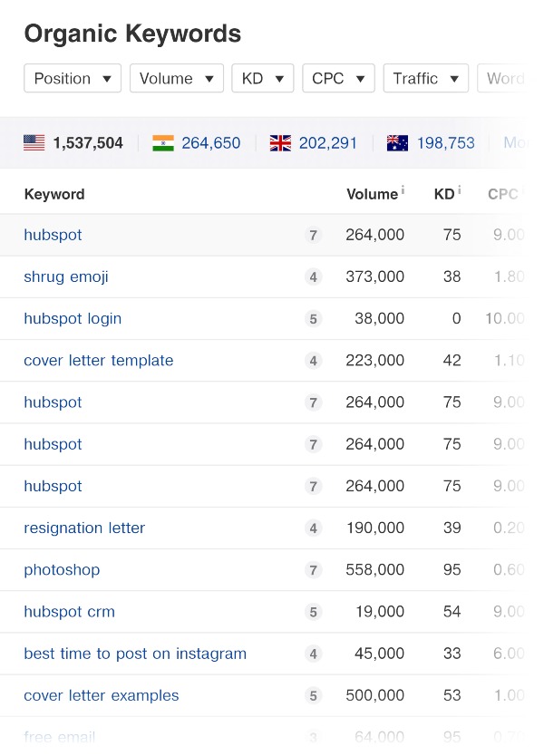Screen dimensions: 544x756
Task: Click the info icon next to Volume
Action: 403,191
